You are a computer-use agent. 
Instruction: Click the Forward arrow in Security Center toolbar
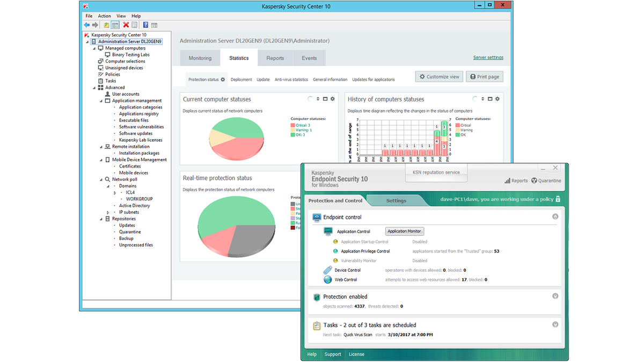pos(95,25)
